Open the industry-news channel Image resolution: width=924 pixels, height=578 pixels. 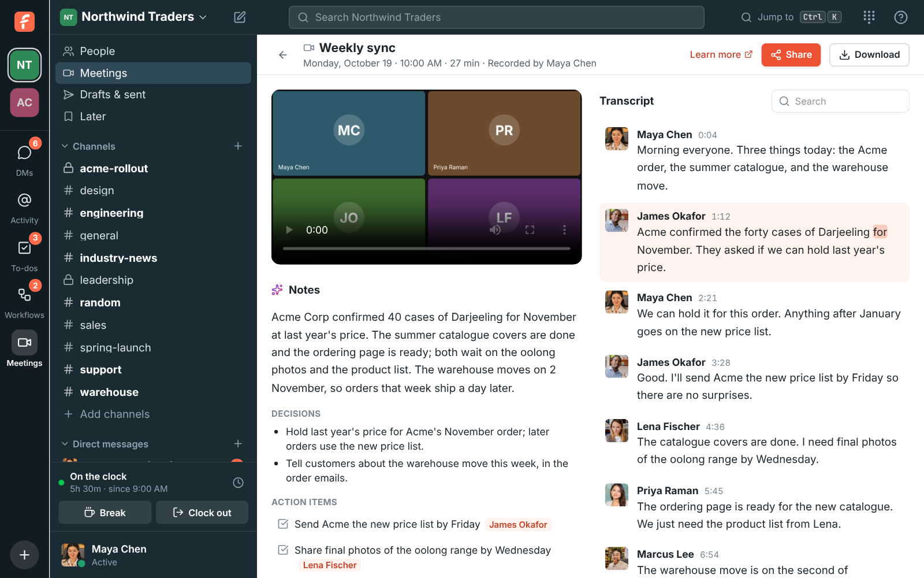[x=153, y=258]
